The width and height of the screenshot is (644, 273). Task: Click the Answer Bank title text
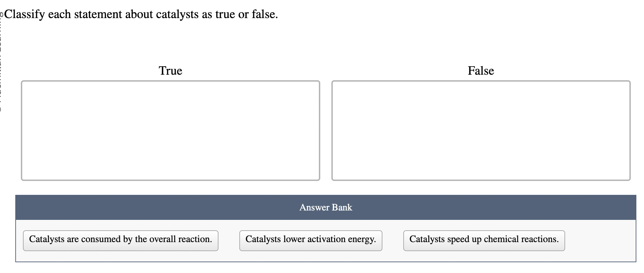tap(325, 207)
